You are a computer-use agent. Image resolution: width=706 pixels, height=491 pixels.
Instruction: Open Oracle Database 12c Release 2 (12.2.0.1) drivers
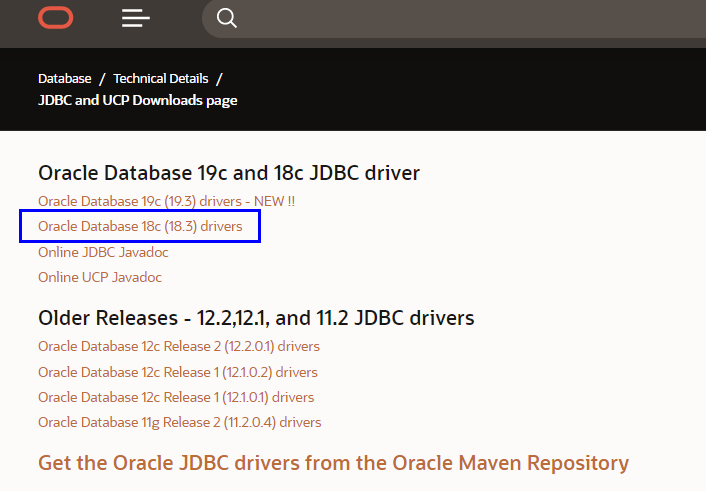179,346
